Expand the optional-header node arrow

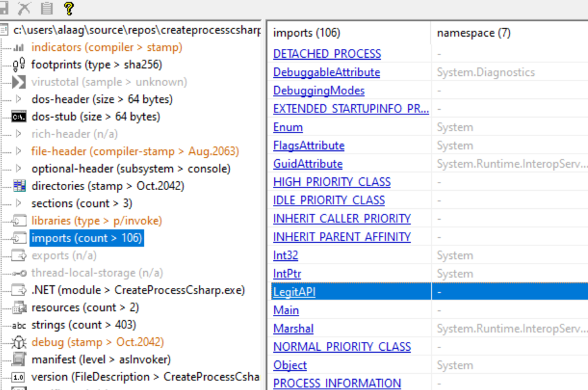coord(19,169)
